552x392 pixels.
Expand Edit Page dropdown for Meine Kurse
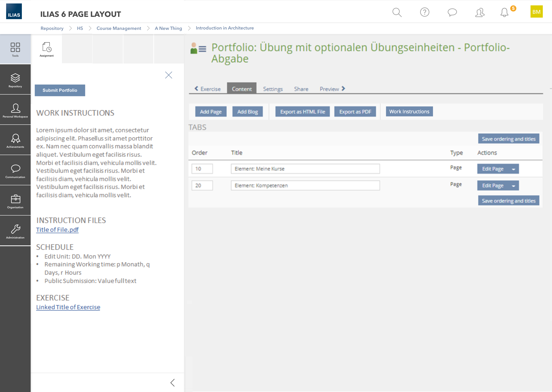pyautogui.click(x=514, y=169)
